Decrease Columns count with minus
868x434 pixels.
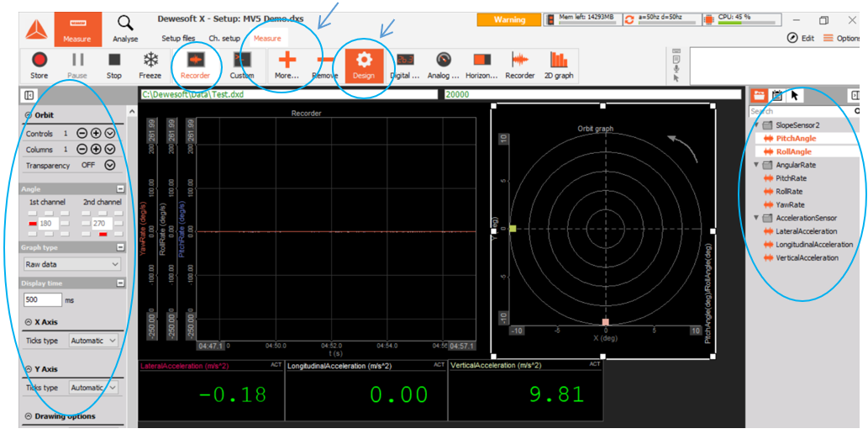(82, 149)
